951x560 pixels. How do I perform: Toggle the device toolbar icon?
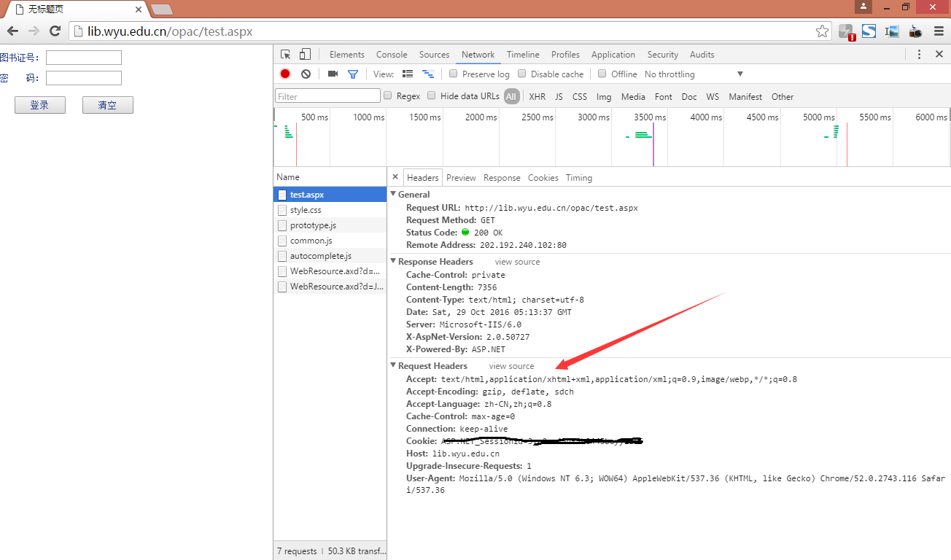(x=305, y=55)
